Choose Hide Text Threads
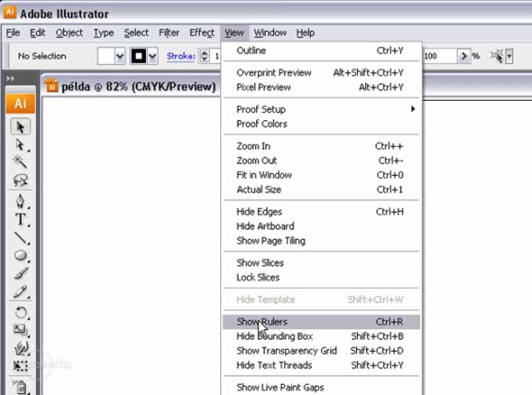 click(x=321, y=365)
